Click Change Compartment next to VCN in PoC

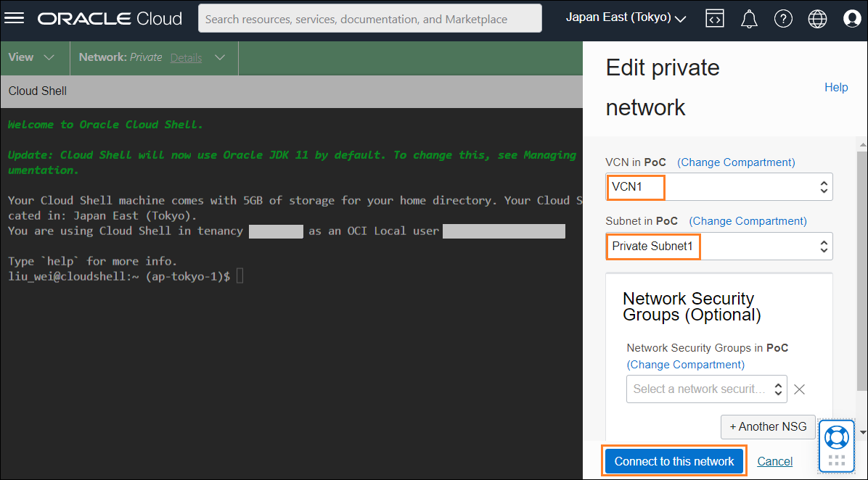[x=736, y=162]
